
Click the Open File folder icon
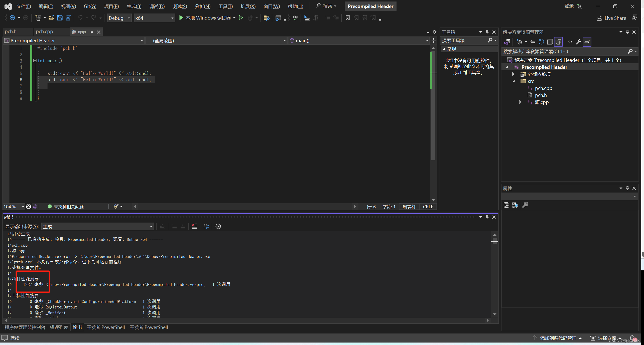(51, 18)
